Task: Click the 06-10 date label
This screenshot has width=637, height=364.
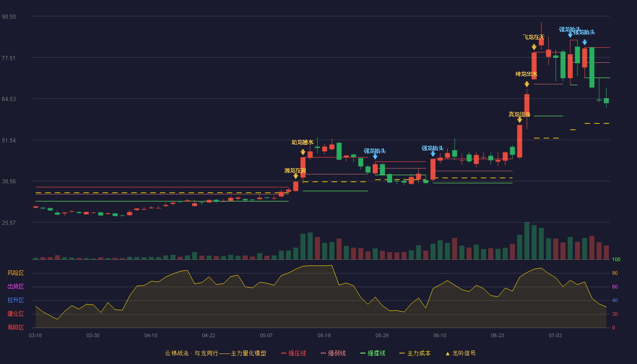Action: (x=440, y=335)
